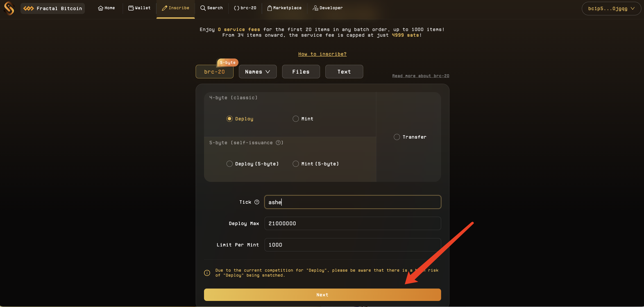The height and width of the screenshot is (307, 644).
Task: Select the Deploy radio button
Action: point(229,119)
